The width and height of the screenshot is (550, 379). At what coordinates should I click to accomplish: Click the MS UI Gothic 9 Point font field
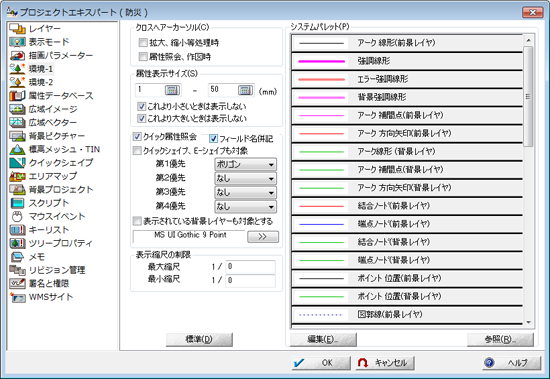189,236
